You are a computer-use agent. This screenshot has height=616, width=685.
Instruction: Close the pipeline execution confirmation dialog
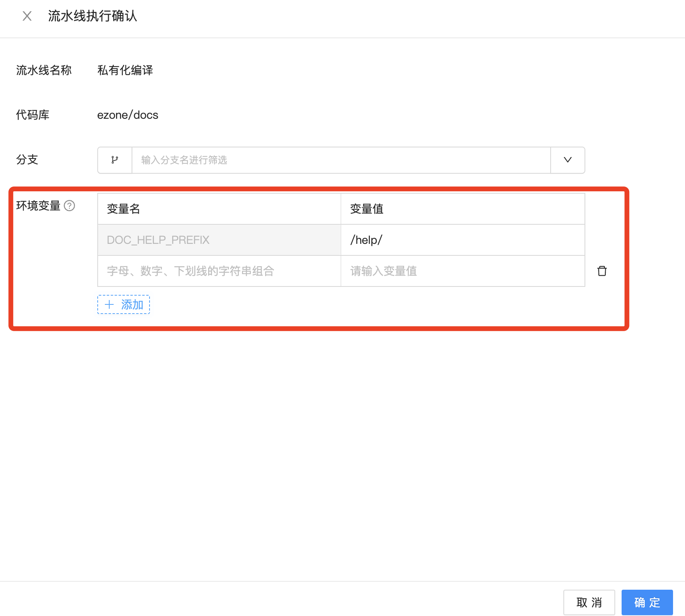click(27, 16)
